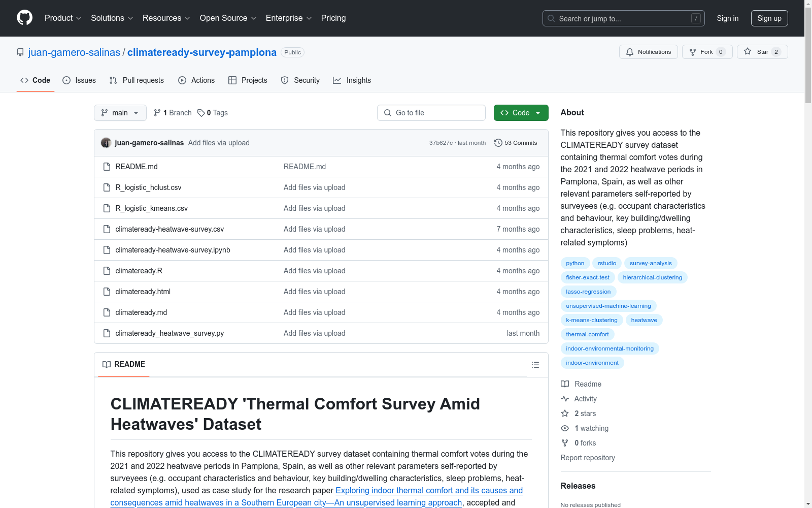Click the Notifications bell button

tap(648, 52)
